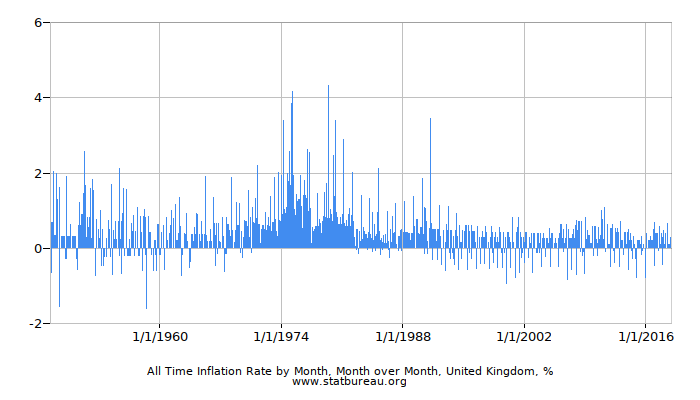Click the x-axis date 1/1/1974

coord(281,337)
